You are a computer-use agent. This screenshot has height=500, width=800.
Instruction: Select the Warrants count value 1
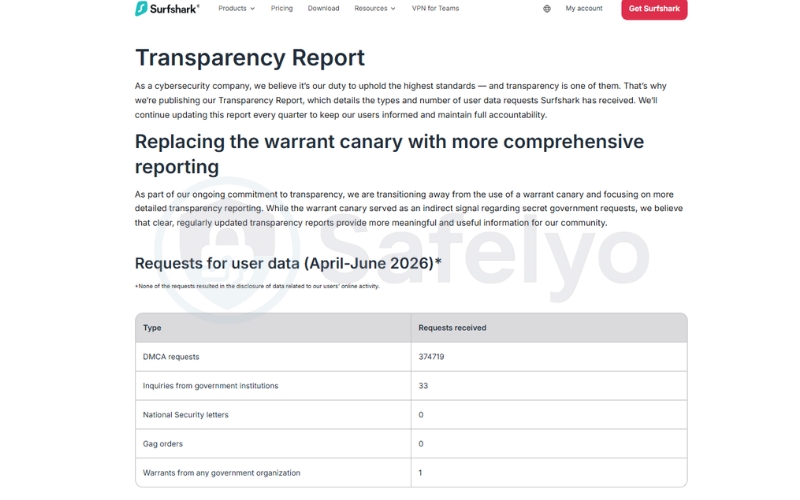point(420,473)
